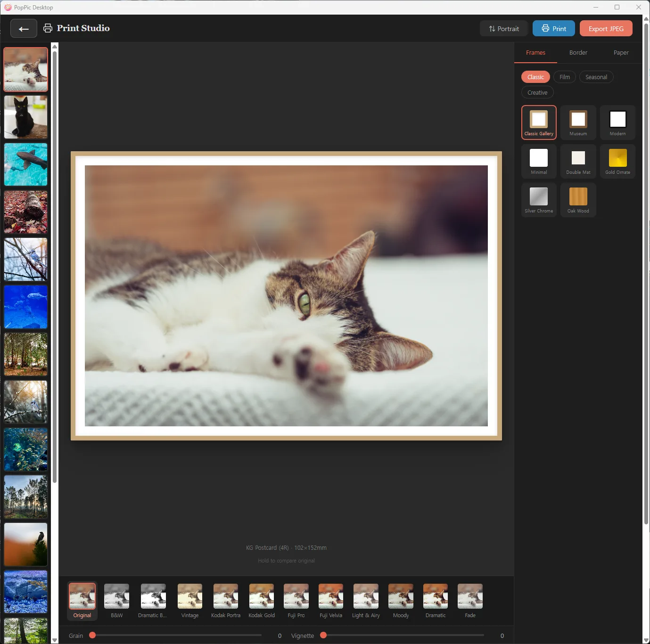
Task: Select the tall pines against sky thumbnail
Action: 26,497
